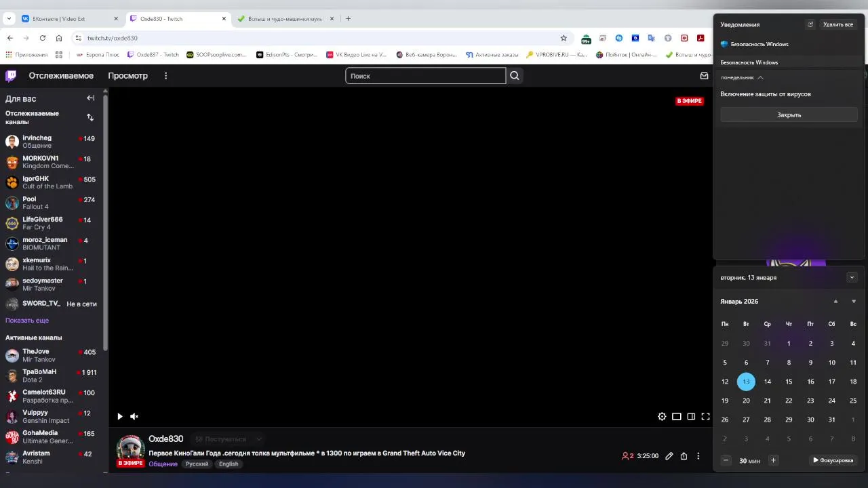The height and width of the screenshot is (488, 868).
Task: Play the stream with the play button
Action: point(120,416)
